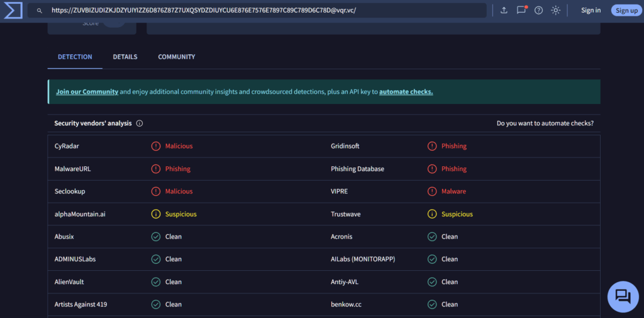Click info icon beside Security vendors' analysis

(140, 123)
